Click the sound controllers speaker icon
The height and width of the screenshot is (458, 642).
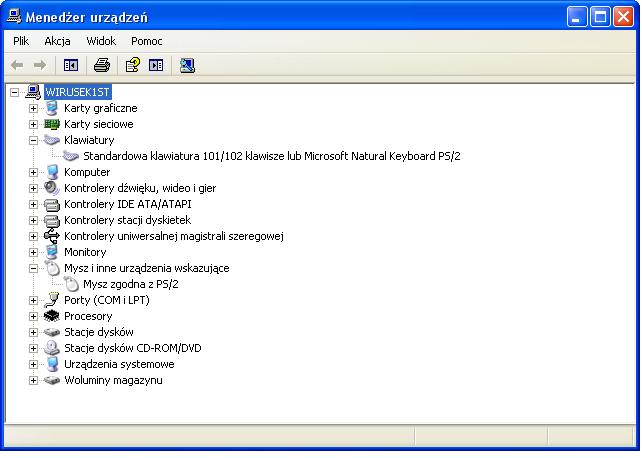click(52, 188)
